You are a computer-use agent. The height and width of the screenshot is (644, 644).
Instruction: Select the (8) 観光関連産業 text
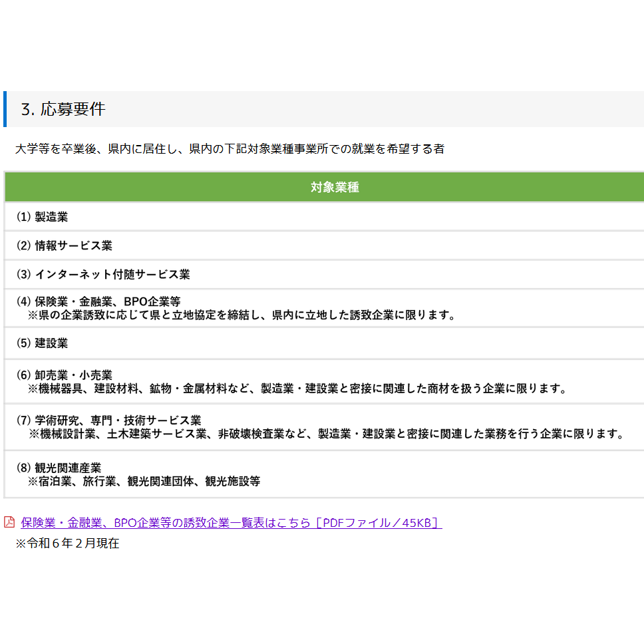59,468
